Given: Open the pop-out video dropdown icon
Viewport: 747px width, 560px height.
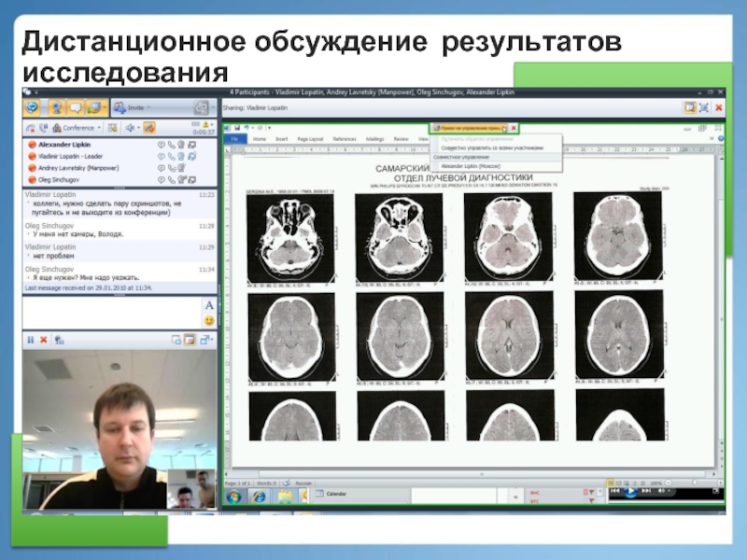Looking at the screenshot, I should click(206, 340).
